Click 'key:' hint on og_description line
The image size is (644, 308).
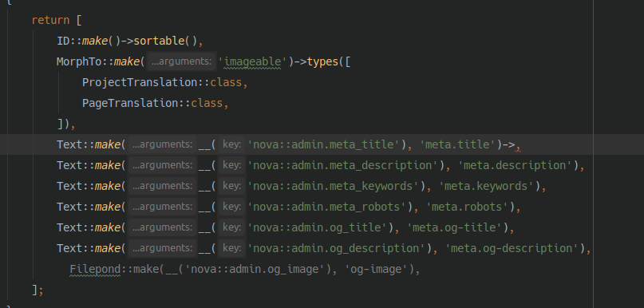pos(231,248)
